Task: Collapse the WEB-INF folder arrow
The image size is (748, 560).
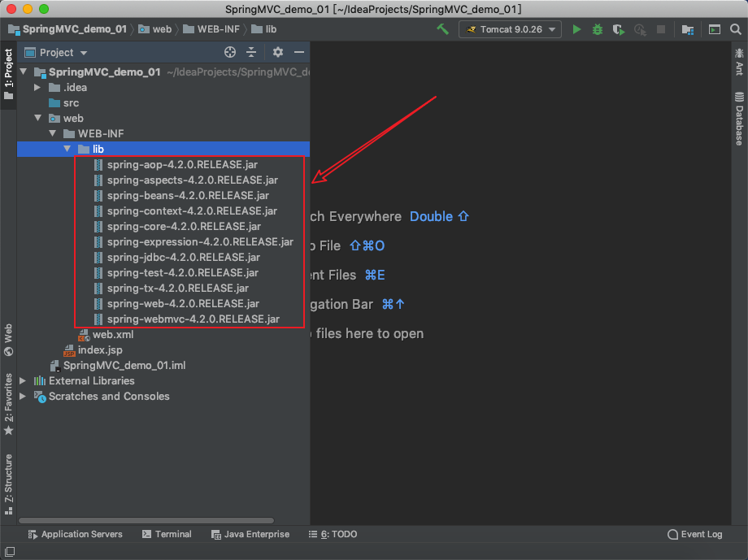Action: tap(53, 133)
